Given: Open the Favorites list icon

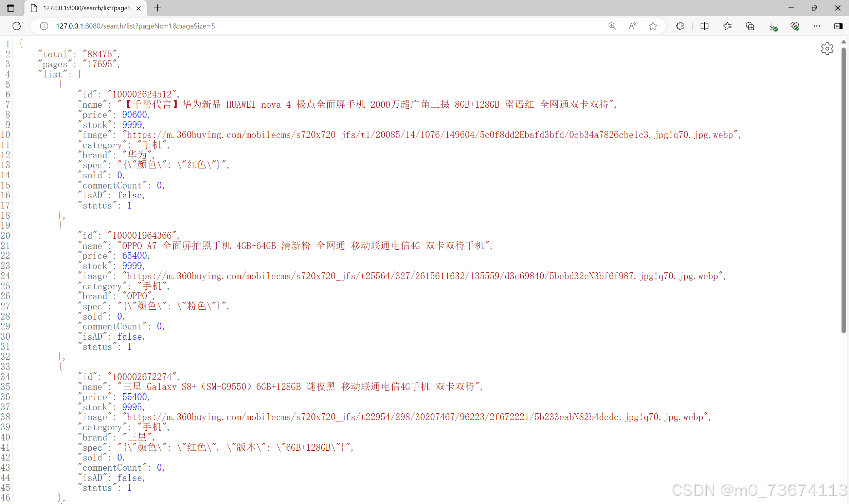Looking at the screenshot, I should 727,26.
